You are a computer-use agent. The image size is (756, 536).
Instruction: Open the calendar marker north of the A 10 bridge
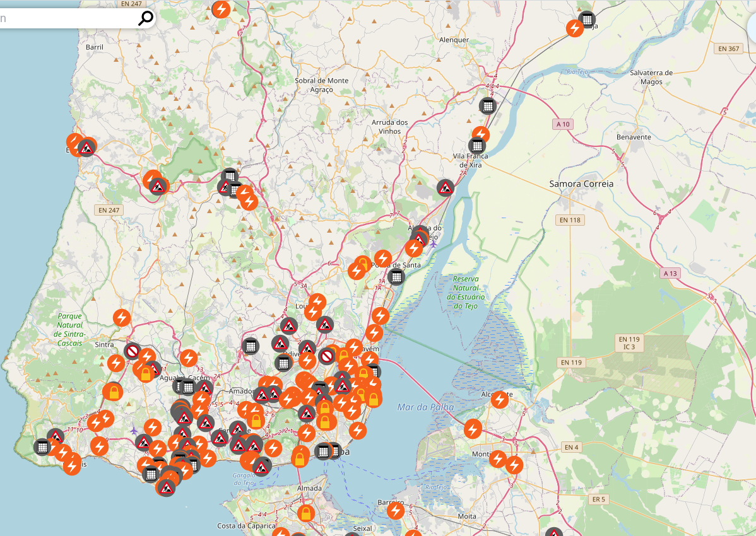click(487, 105)
